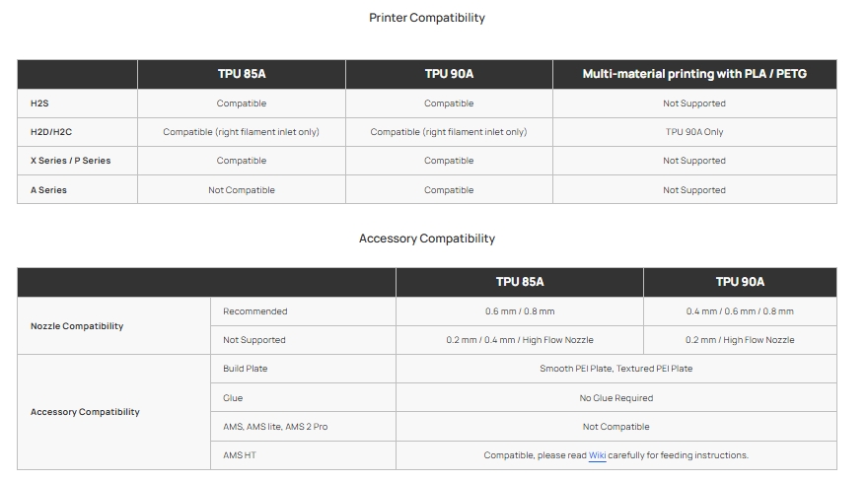The width and height of the screenshot is (868, 481).
Task: Click Multi-material printing with PLA / PETG header
Action: click(694, 74)
